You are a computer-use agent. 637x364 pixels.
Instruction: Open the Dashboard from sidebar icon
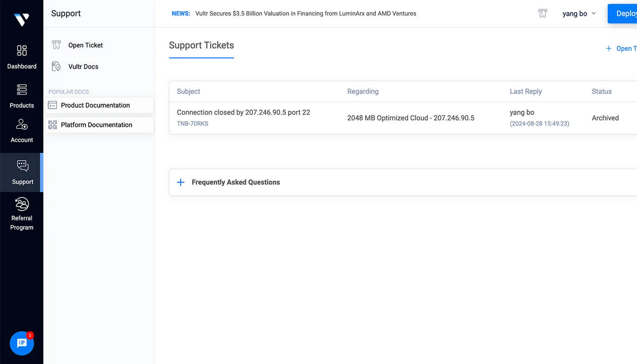(21, 51)
